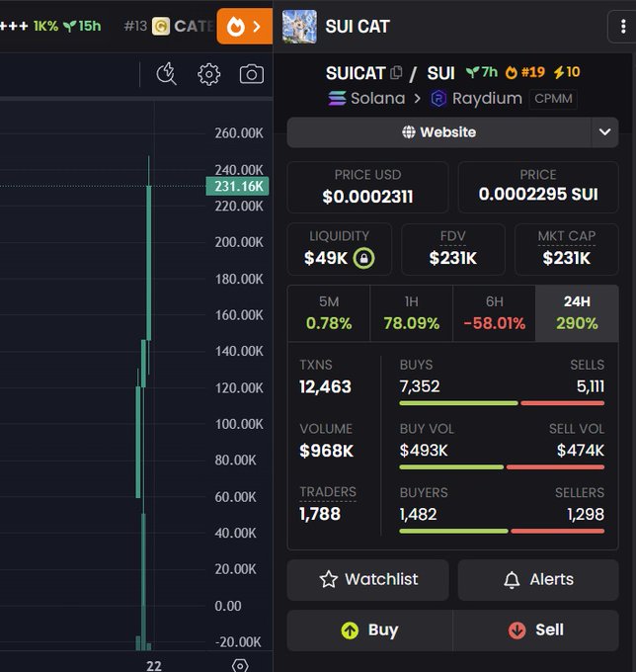Click the lightning 10 boosts badge
The height and width of the screenshot is (672, 636).
567,72
